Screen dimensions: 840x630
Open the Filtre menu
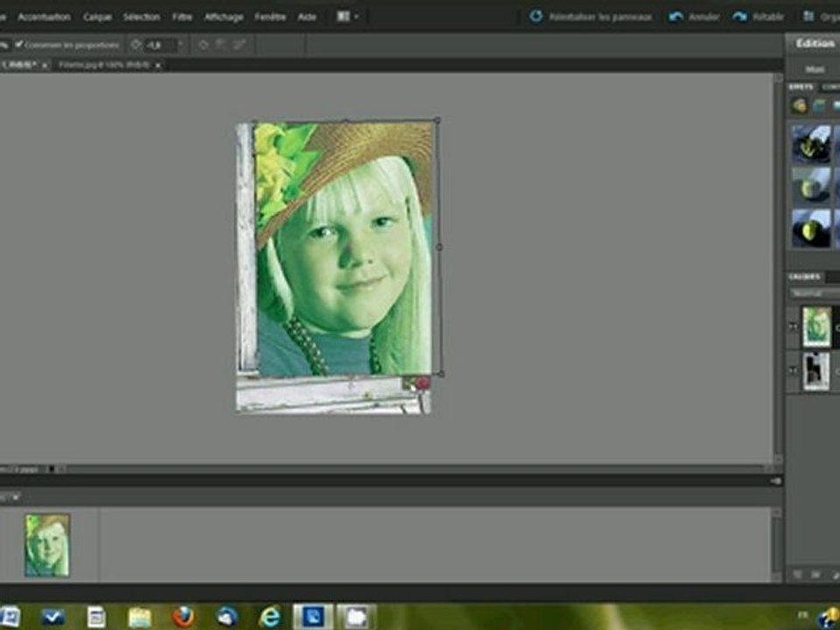click(x=182, y=17)
